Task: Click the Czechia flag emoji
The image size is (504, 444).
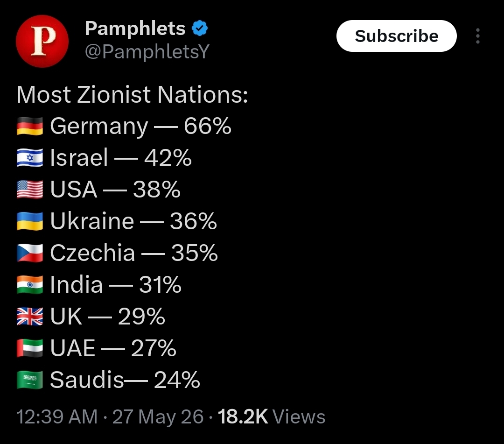Action: pyautogui.click(x=29, y=253)
